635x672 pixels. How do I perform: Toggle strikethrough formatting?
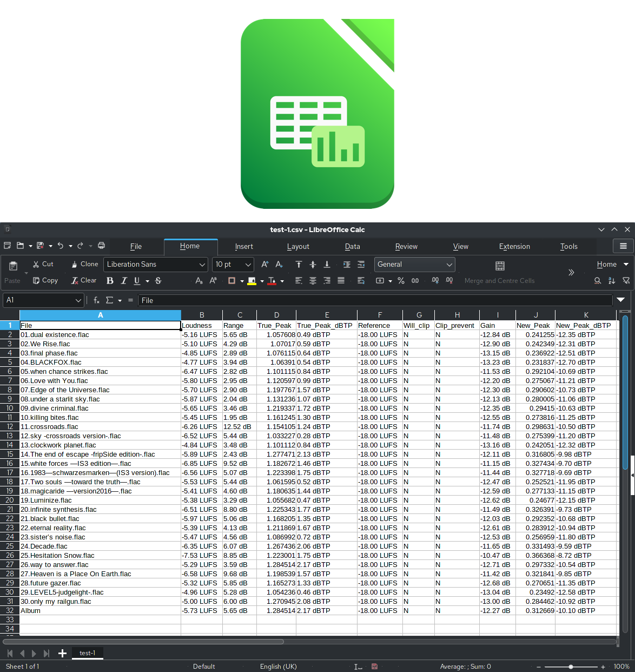click(x=158, y=281)
